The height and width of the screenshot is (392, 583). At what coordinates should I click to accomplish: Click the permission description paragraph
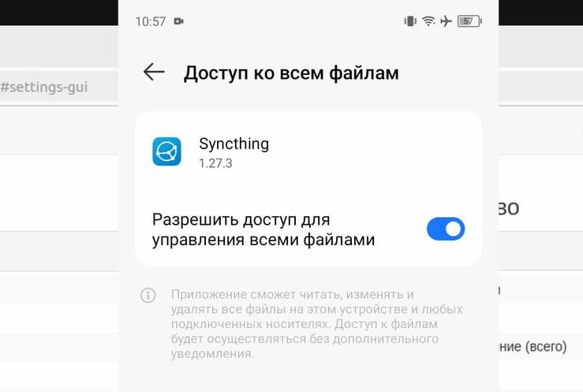coord(316,323)
